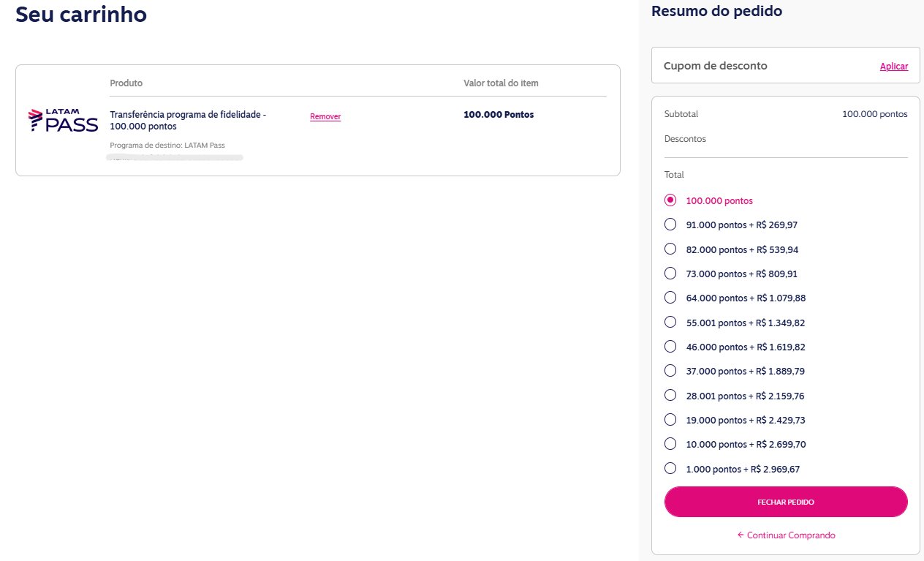
Task: Click the Cupom de desconto field
Action: click(786, 65)
